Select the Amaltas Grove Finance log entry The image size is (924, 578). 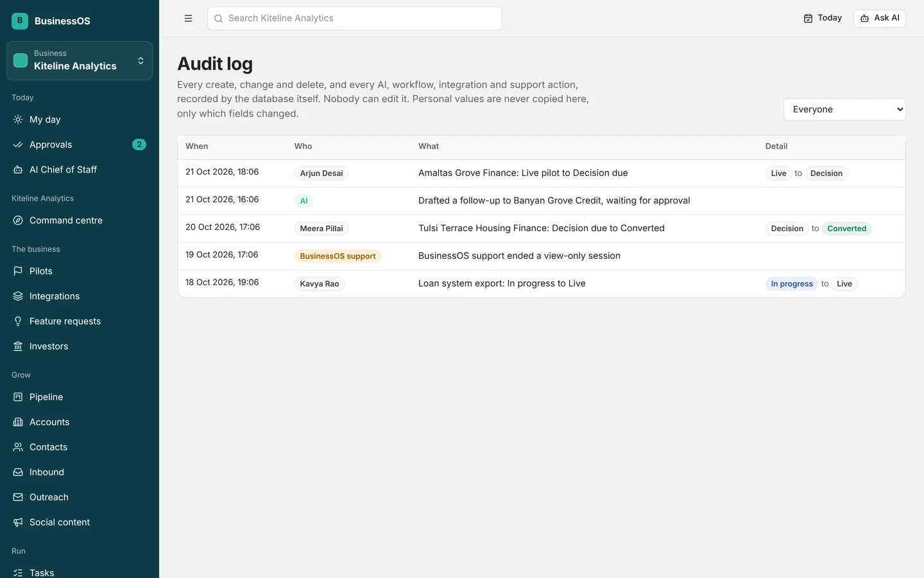(x=542, y=173)
